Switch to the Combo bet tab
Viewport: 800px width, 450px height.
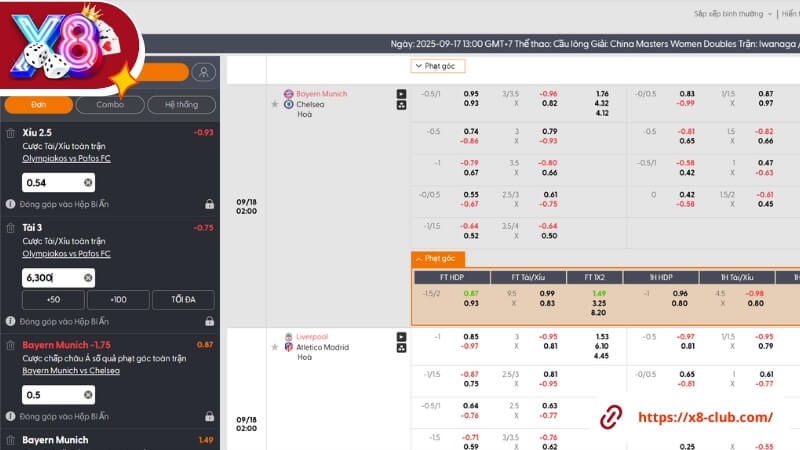coord(110,105)
